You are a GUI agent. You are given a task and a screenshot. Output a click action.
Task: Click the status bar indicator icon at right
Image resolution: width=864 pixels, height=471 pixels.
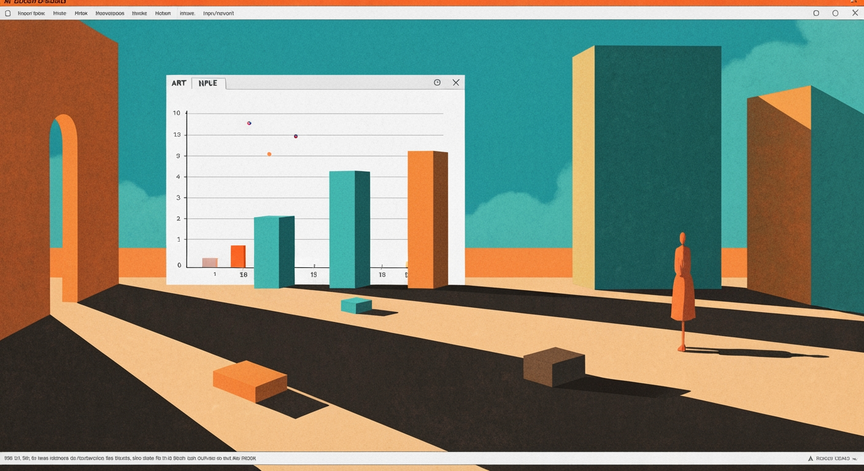pyautogui.click(x=811, y=458)
